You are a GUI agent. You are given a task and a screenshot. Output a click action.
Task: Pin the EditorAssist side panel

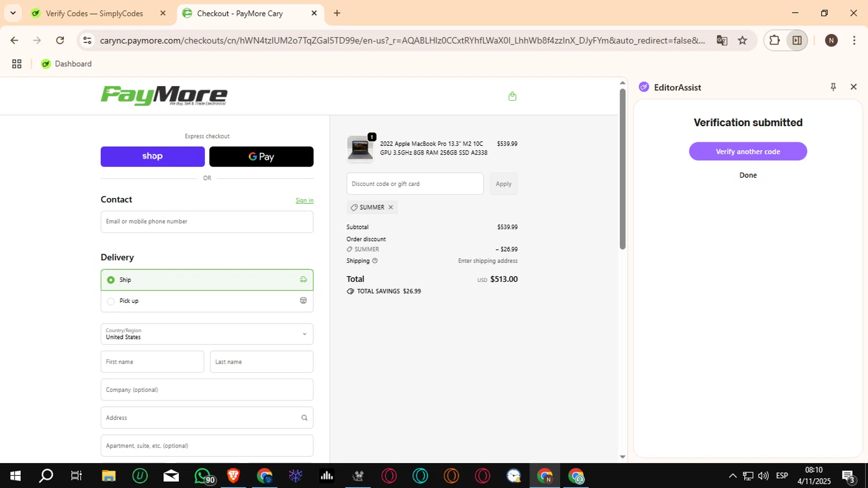(x=833, y=87)
